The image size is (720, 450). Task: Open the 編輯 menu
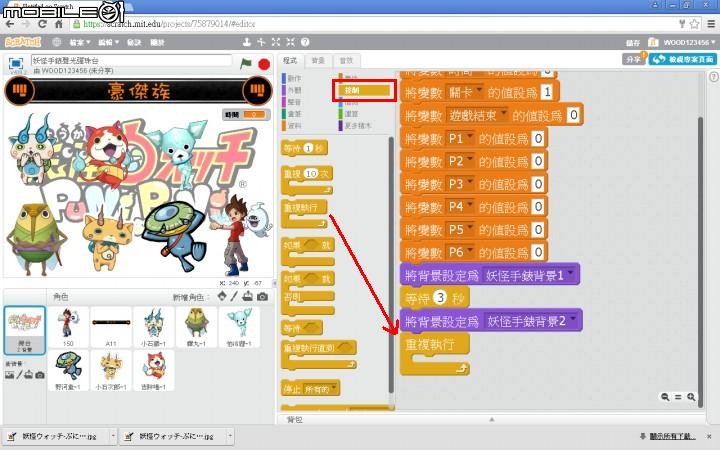point(108,43)
